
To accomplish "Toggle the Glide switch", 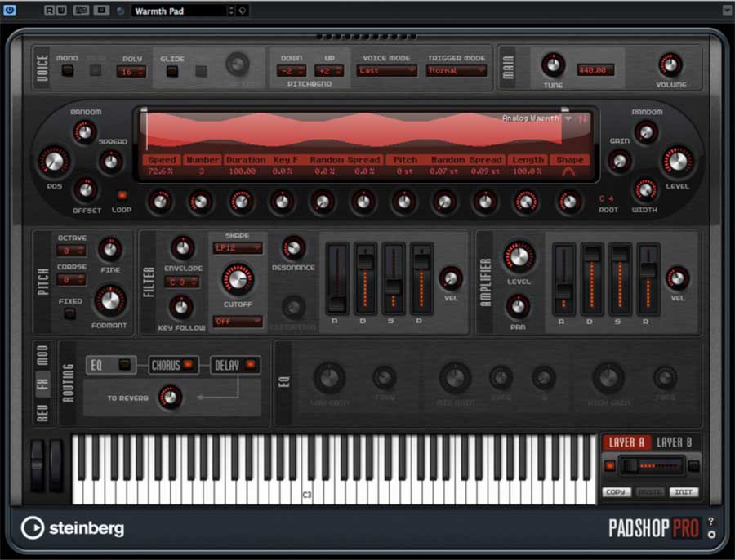I will pos(172,71).
